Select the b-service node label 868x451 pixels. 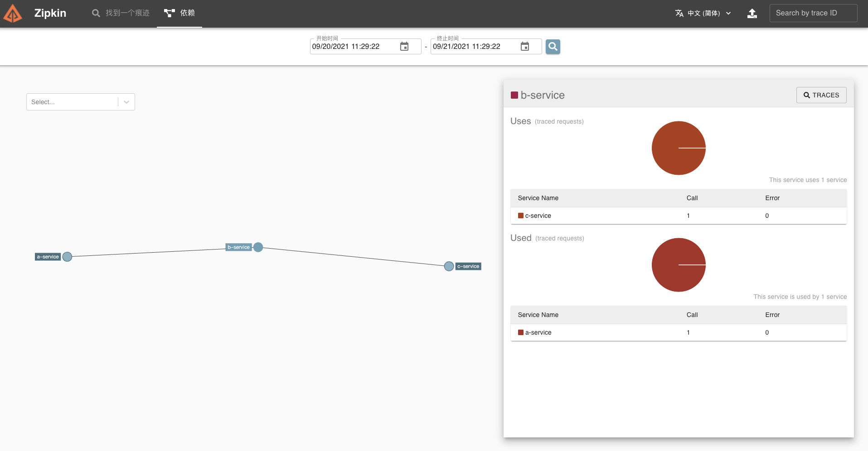coord(238,247)
